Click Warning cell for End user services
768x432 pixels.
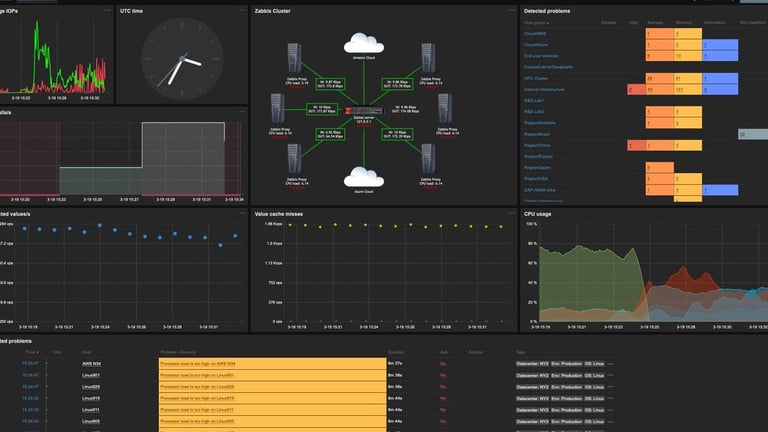tap(688, 56)
